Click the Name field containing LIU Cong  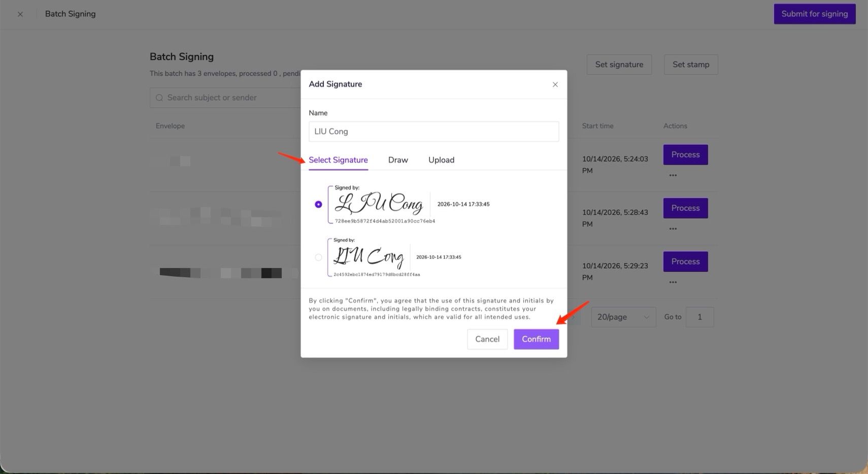433,132
